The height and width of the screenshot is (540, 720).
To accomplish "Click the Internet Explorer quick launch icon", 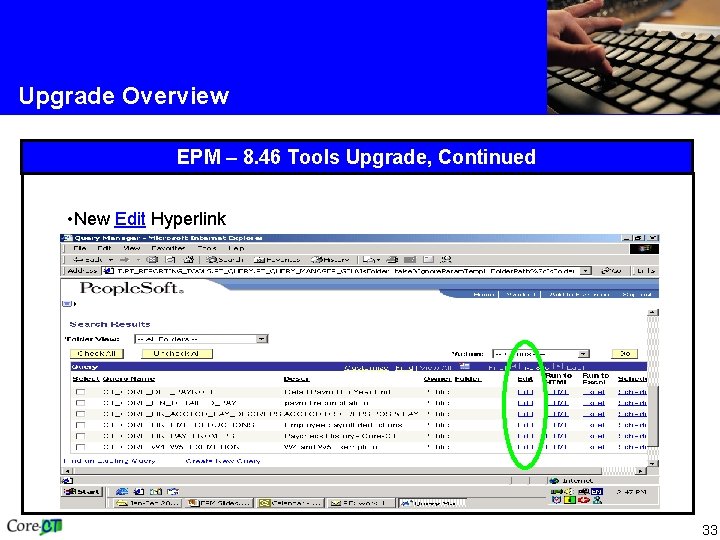I will 122,492.
